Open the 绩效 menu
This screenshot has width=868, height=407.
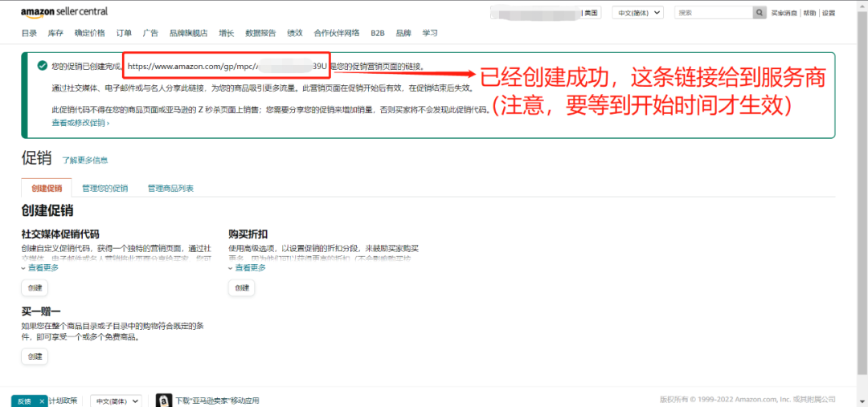point(295,33)
